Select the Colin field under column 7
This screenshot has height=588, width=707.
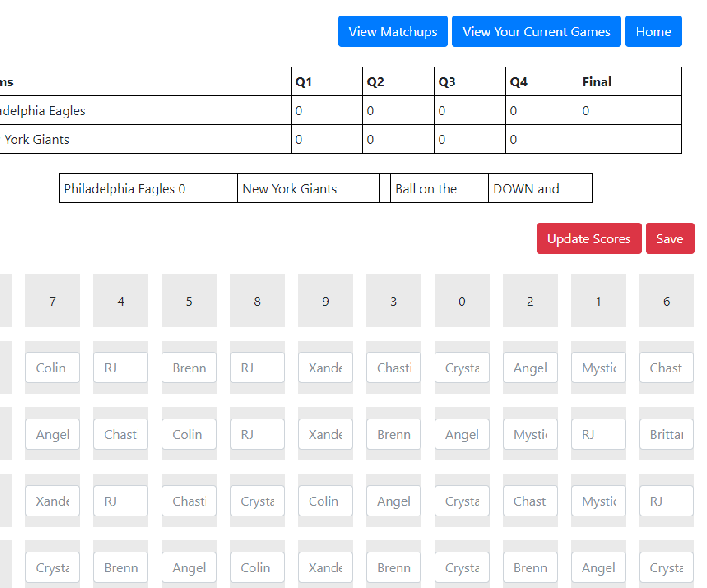point(52,368)
